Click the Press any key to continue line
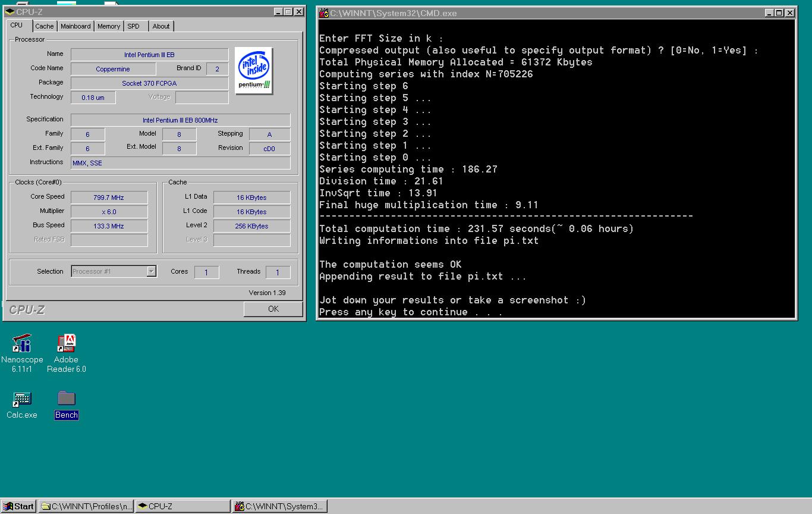The width and height of the screenshot is (812, 514). tap(411, 312)
